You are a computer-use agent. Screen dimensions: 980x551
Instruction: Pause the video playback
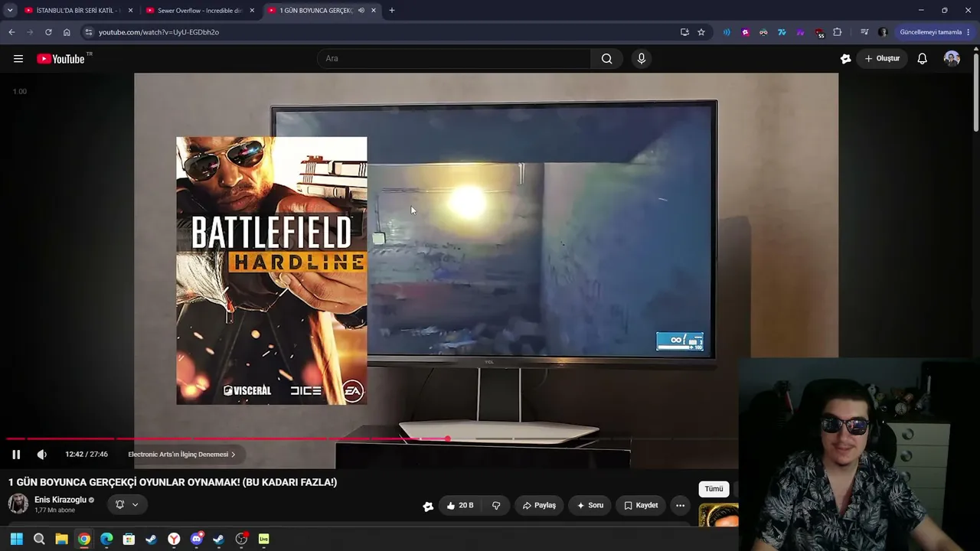(16, 455)
